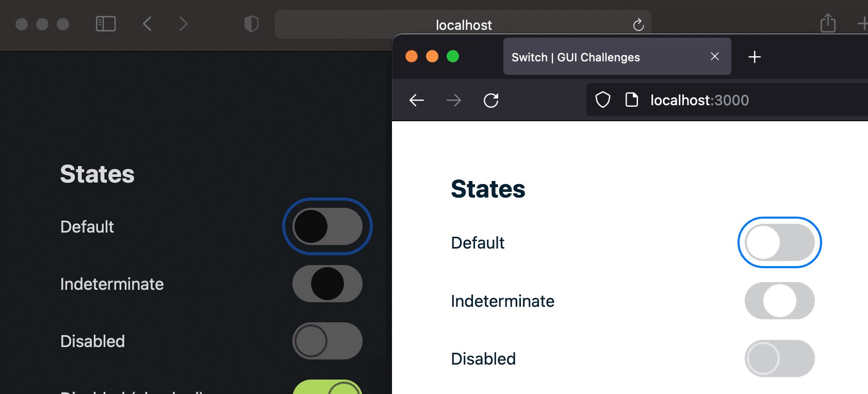
Task: Click the site information page icon in Firefox
Action: coord(632,100)
